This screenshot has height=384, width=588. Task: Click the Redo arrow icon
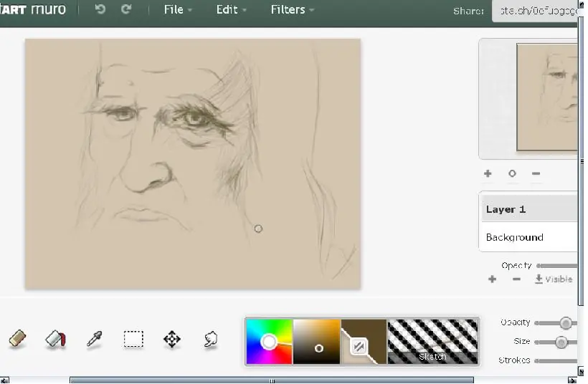pyautogui.click(x=126, y=9)
